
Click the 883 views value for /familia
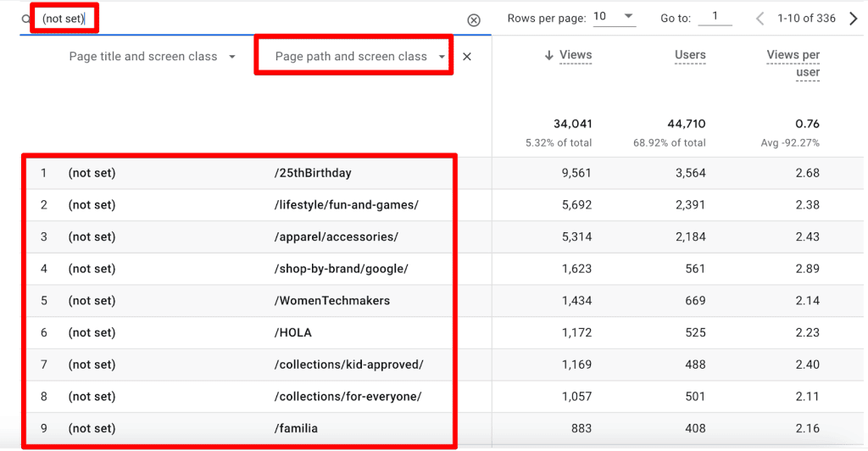(581, 428)
